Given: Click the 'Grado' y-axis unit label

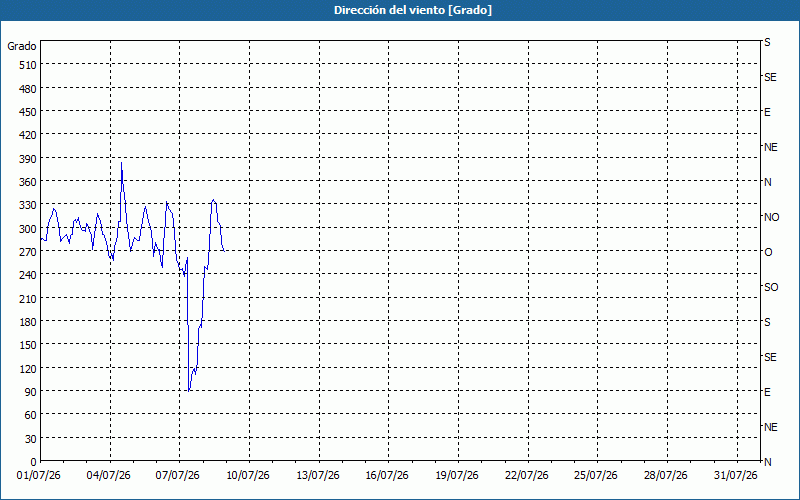Looking at the screenshot, I should pyautogui.click(x=22, y=46).
